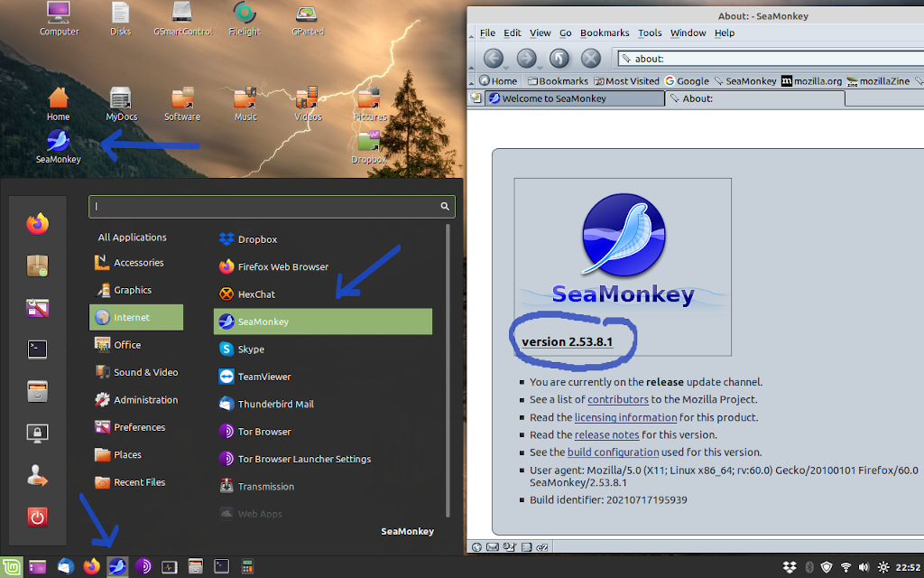Screen dimensions: 924x578
Task: Click Firefox favorite in menu sidebar
Action: [37, 224]
